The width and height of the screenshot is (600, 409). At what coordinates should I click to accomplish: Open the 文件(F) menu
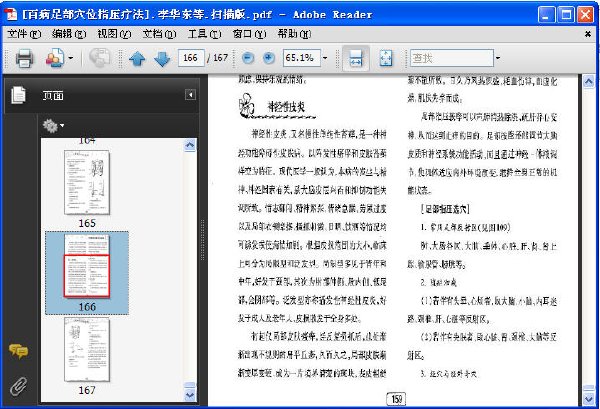coord(24,34)
